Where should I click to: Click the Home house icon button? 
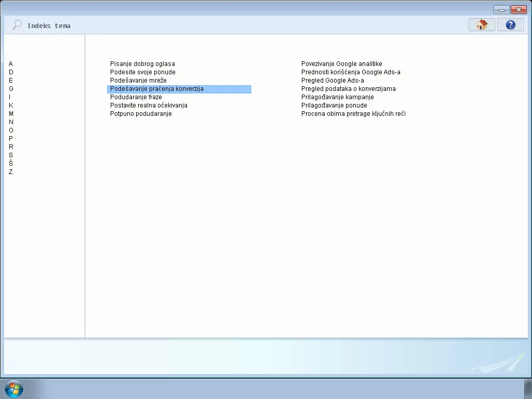point(482,25)
